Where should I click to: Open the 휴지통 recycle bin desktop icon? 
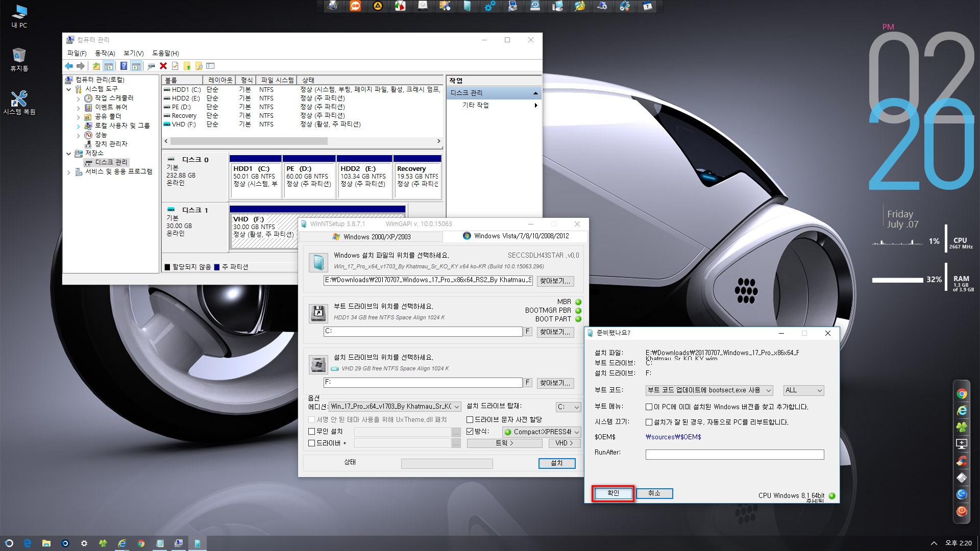coord(19,60)
